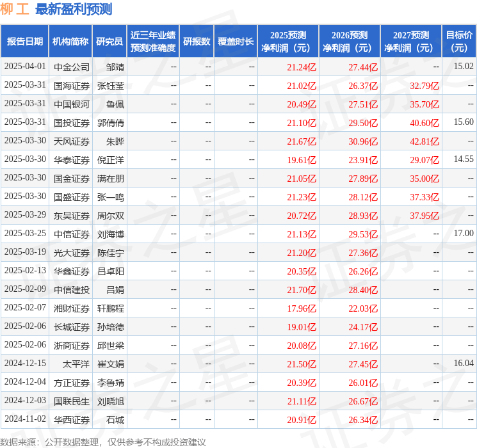477x448 pixels.
Task: Select the 中金公司 institution cell
Action: point(72,67)
